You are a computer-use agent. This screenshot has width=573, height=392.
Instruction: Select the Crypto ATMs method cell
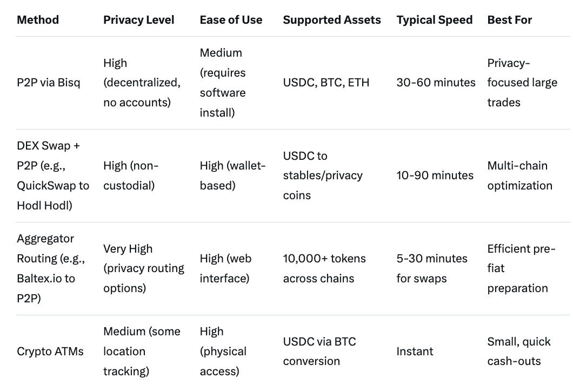(x=50, y=352)
